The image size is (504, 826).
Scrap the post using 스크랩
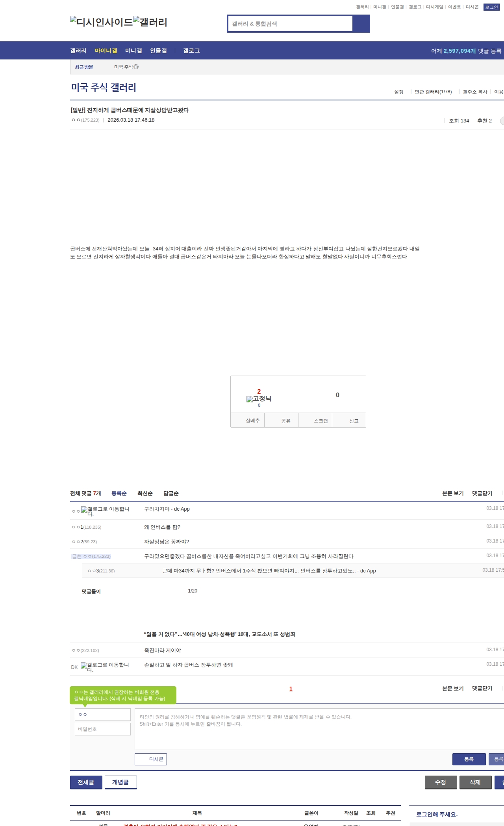[315, 420]
